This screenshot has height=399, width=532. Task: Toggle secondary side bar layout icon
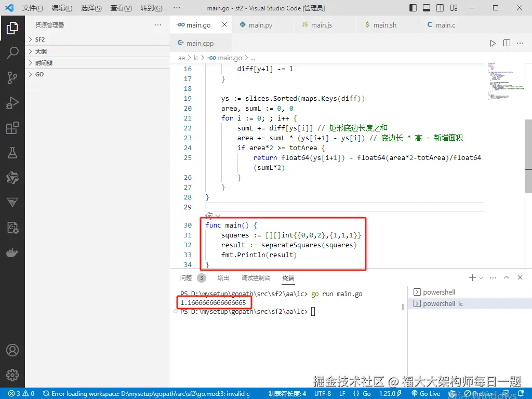440,8
